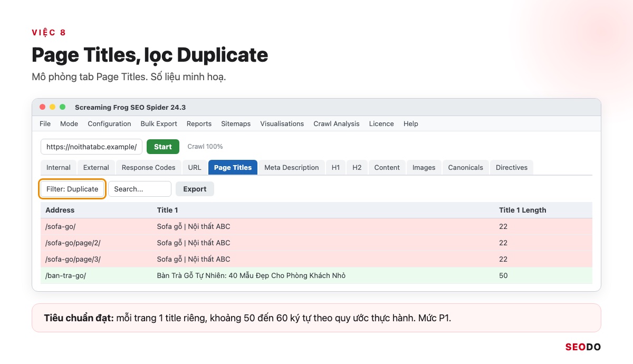This screenshot has height=364, width=633.
Task: Open the Bulk Export menu
Action: point(159,123)
